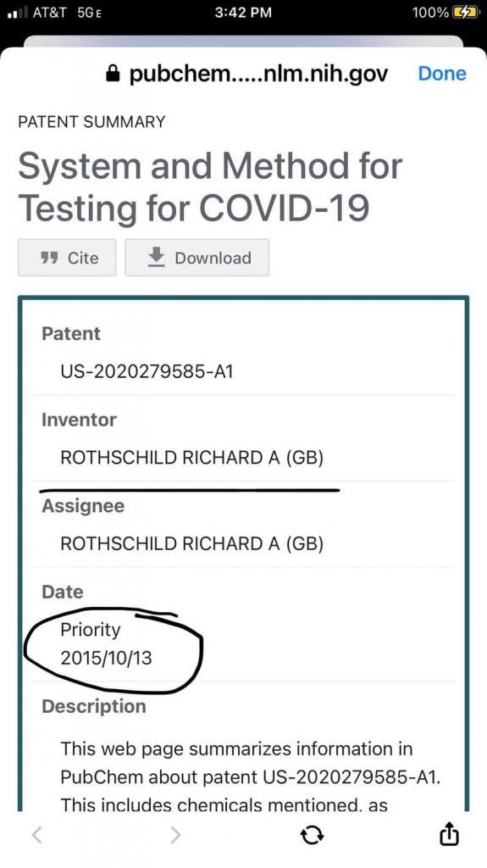Tap patent number US-2020279585-A1 under Patent
Screen dimensions: 487x868
(147, 371)
